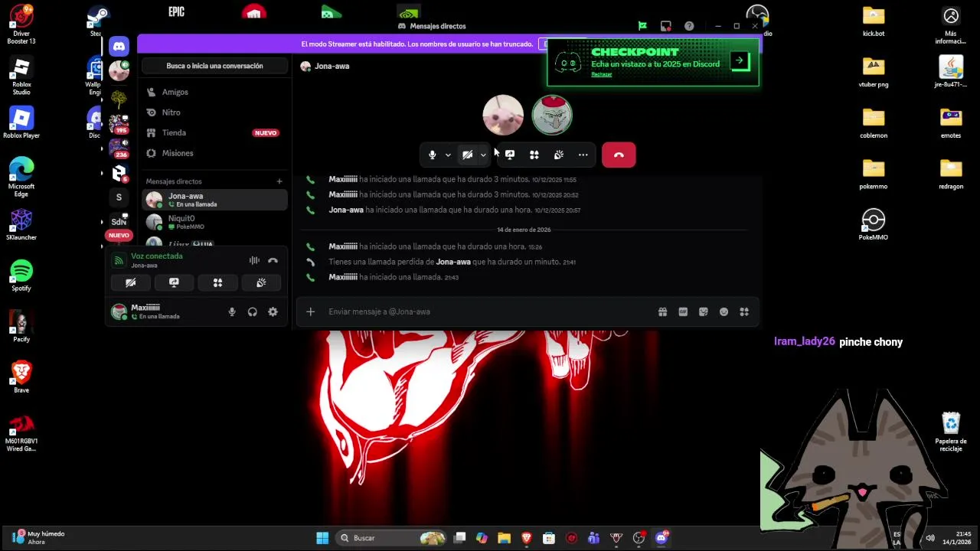Viewport: 980px width, 551px height.
Task: Share your screen in the call
Action: 510,155
